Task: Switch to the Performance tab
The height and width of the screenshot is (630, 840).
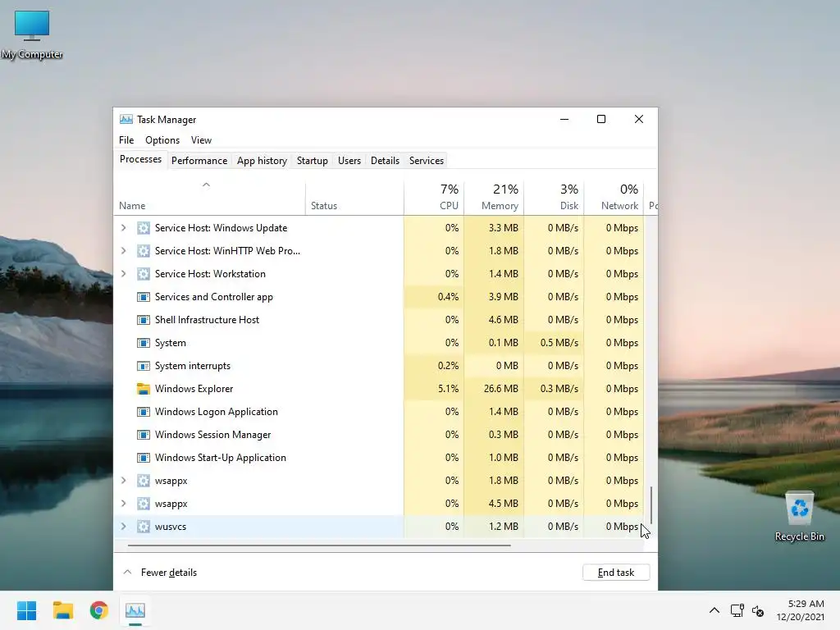Action: [199, 161]
